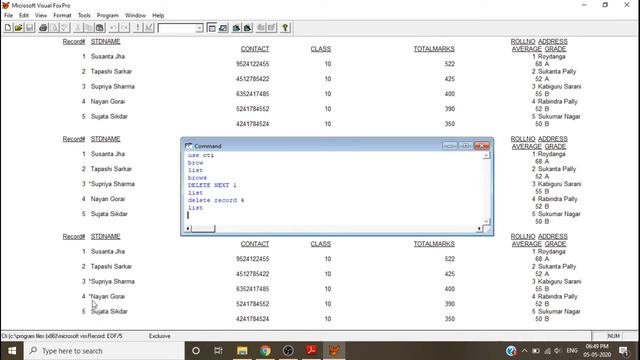Click Command window horizontal scroll right arrow

pyautogui.click(x=479, y=229)
